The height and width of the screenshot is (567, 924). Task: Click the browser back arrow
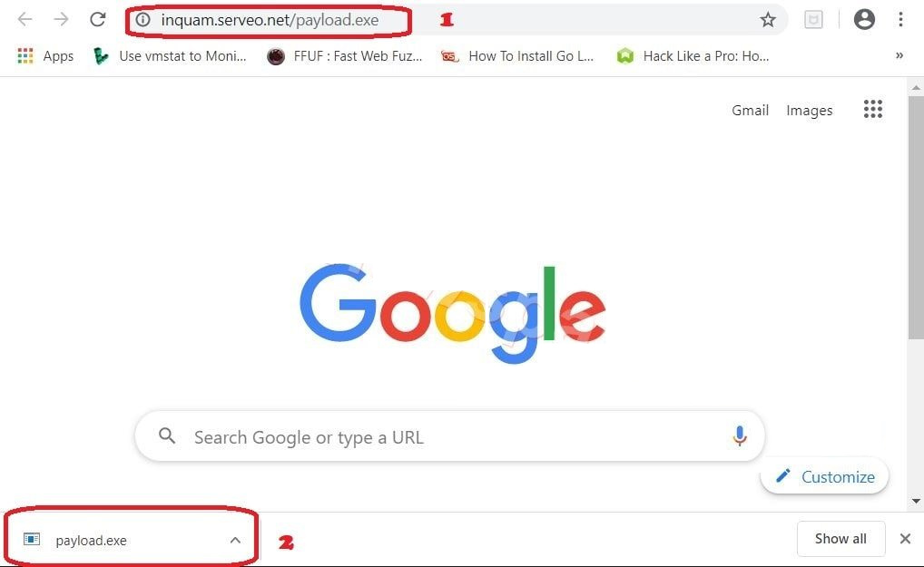[25, 19]
